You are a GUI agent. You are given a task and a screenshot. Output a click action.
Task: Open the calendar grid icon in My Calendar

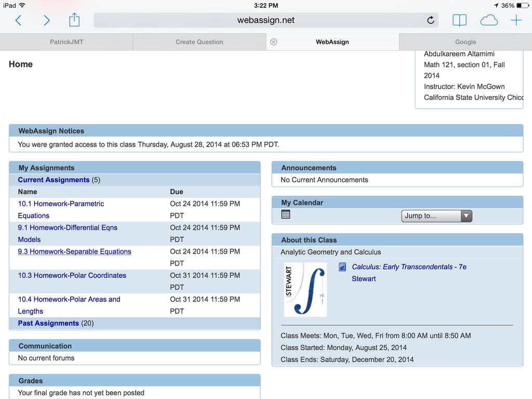click(286, 214)
